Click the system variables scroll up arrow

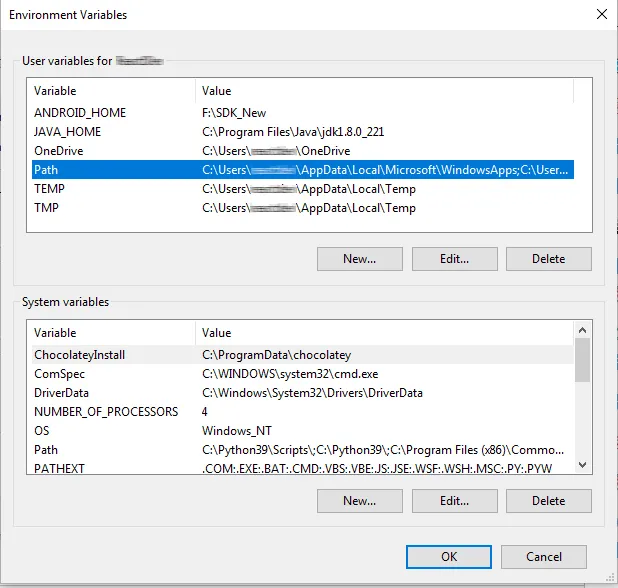pyautogui.click(x=583, y=330)
